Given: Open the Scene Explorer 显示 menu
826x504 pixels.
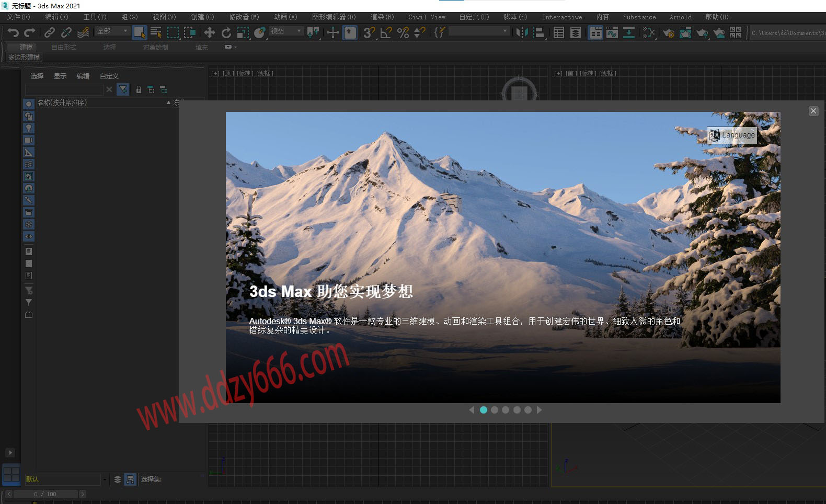Looking at the screenshot, I should coord(60,76).
